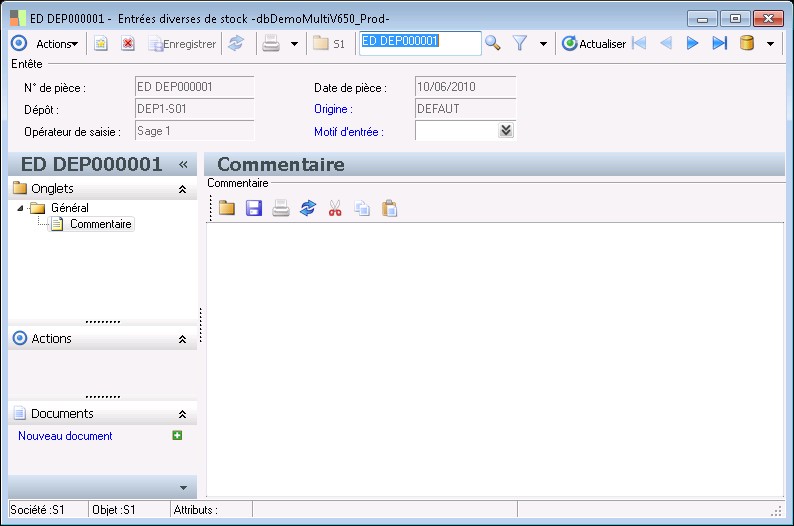Click the Société :S1 status bar entry
794x526 pixels.
(48, 510)
